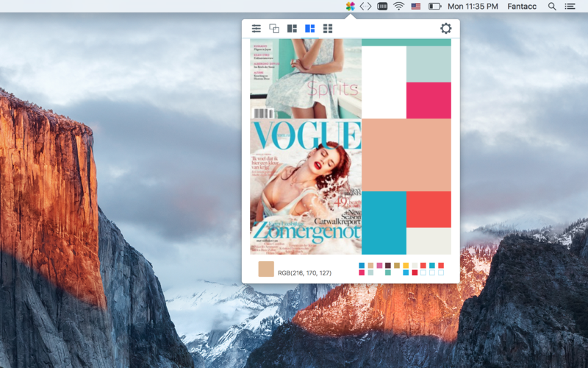This screenshot has height=368, width=588.
Task: Pick the large white palette block
Action: [384, 82]
